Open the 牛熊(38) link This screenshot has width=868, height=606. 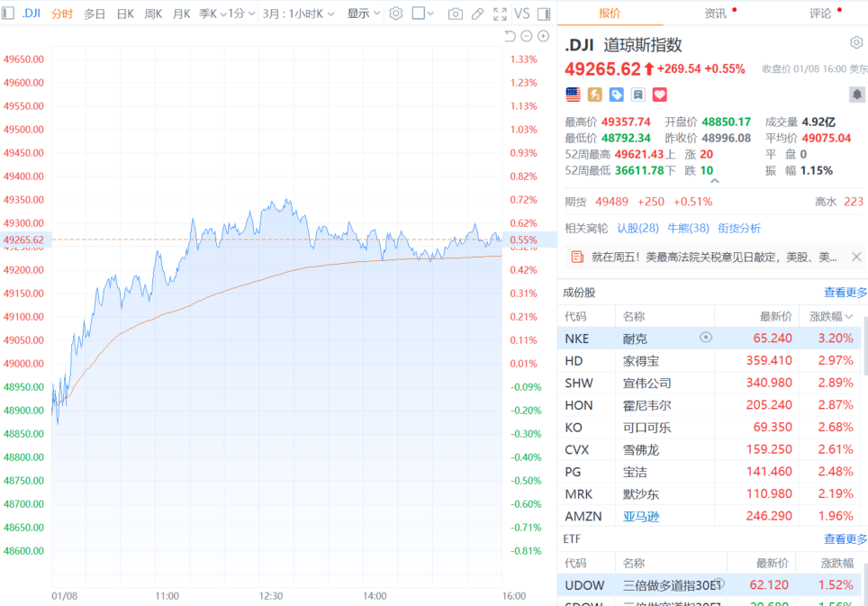pos(687,228)
